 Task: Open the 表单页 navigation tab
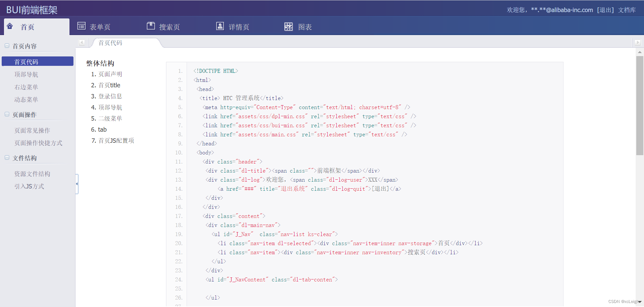pyautogui.click(x=100, y=27)
